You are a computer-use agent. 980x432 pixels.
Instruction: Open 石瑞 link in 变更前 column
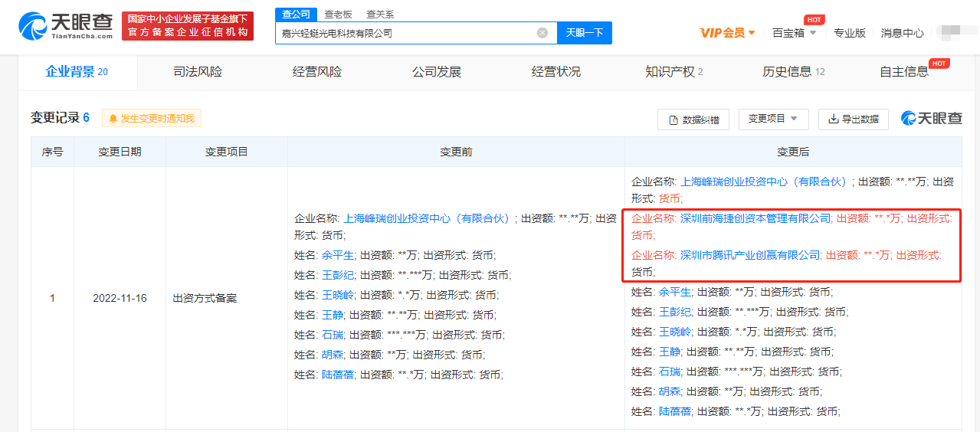(x=333, y=335)
